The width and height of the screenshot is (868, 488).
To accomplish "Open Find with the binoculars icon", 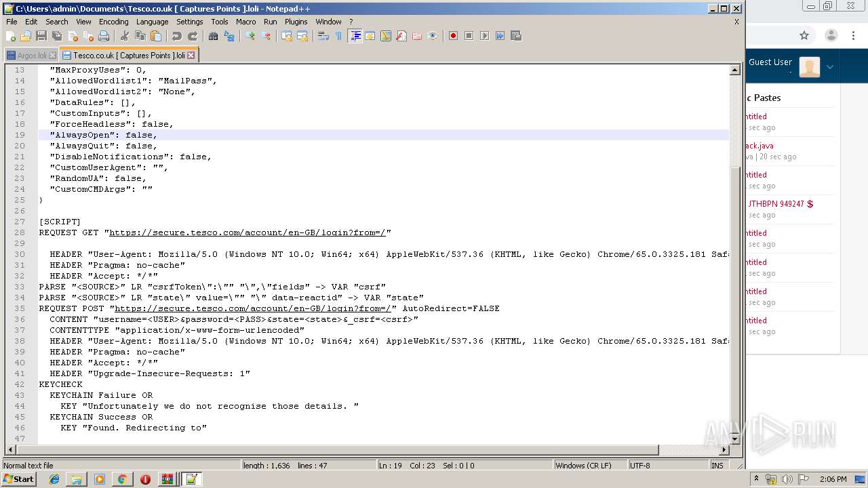I will (x=213, y=36).
